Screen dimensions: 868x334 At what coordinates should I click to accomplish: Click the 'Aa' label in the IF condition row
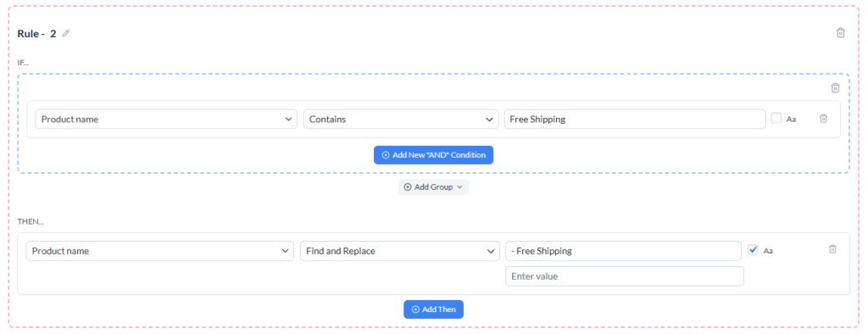pos(791,119)
